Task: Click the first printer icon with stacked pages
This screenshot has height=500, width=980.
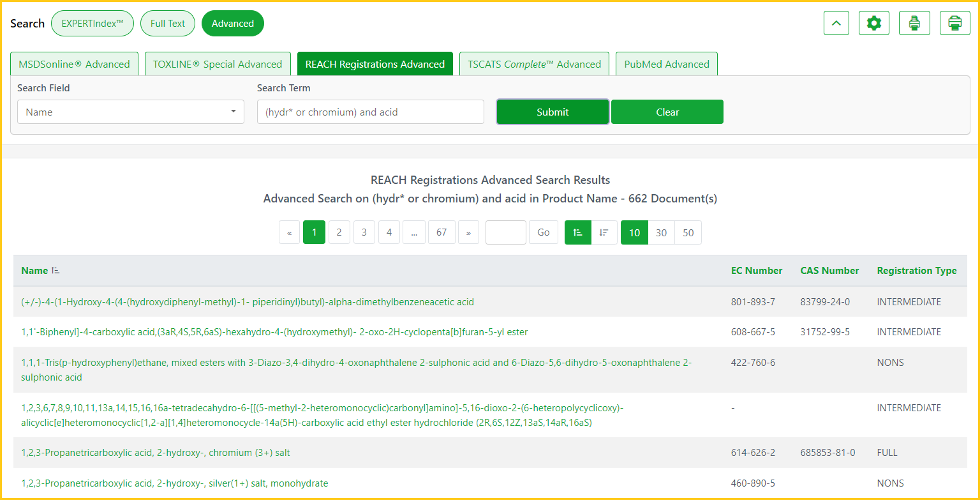Action: tap(914, 24)
